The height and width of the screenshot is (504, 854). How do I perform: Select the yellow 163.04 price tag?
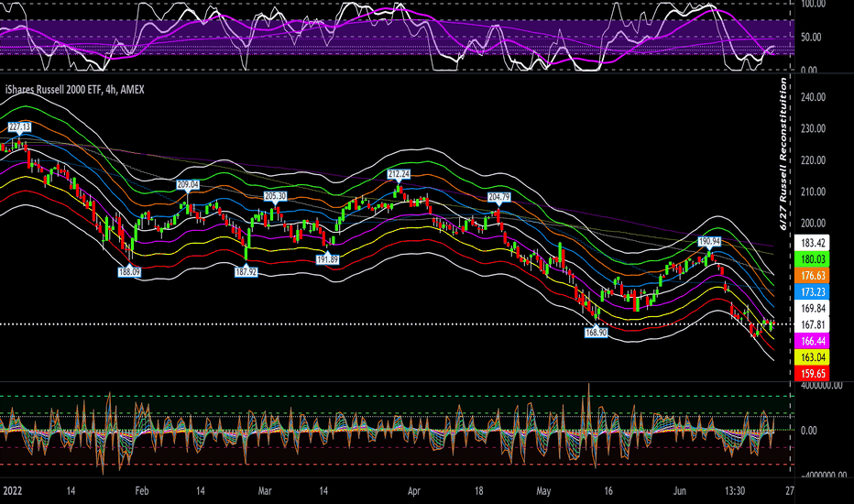point(812,357)
